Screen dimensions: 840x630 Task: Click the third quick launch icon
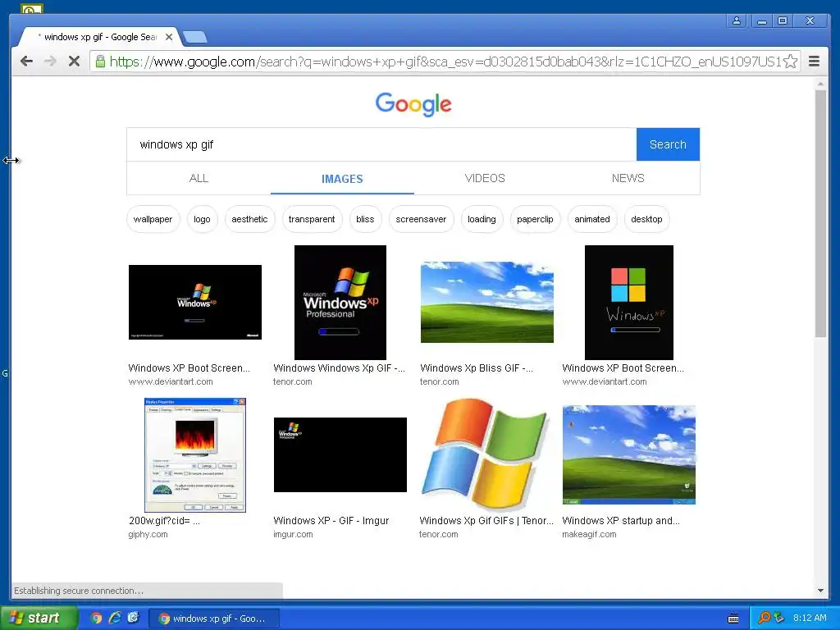pyautogui.click(x=134, y=618)
